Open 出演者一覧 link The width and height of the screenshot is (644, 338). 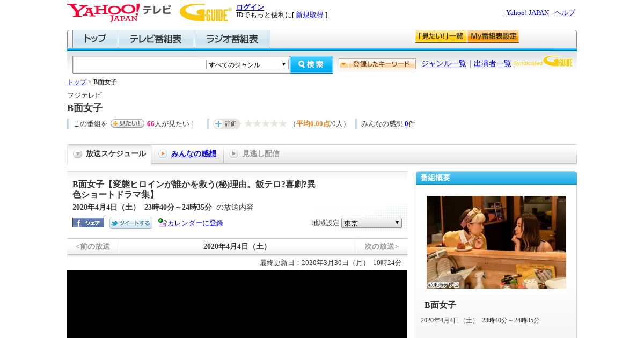click(492, 63)
